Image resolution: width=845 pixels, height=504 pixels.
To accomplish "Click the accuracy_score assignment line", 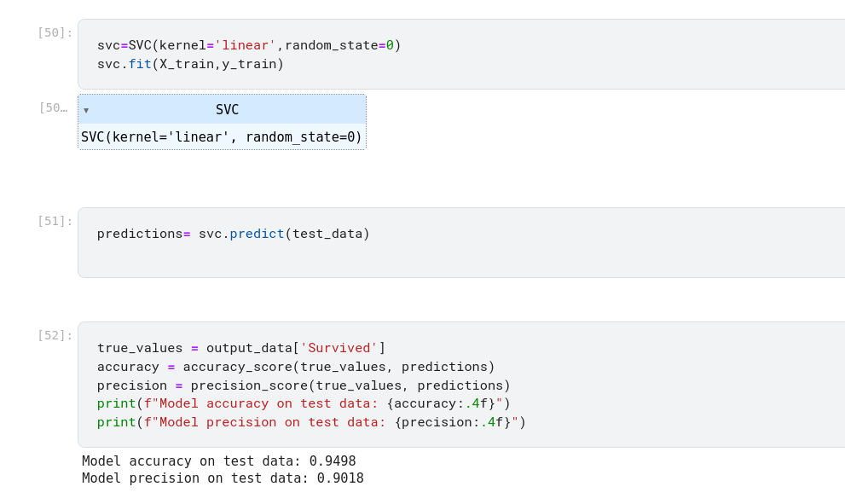I will click(x=296, y=367).
